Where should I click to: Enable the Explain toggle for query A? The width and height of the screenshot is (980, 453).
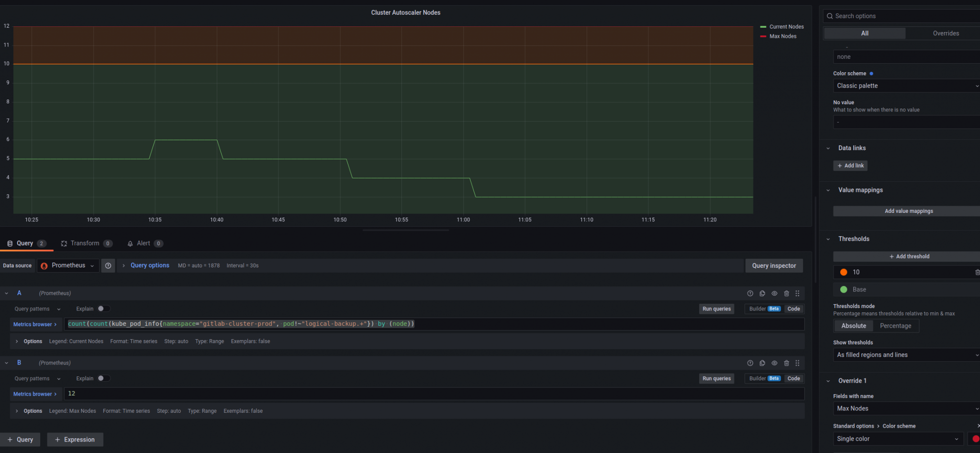click(103, 309)
